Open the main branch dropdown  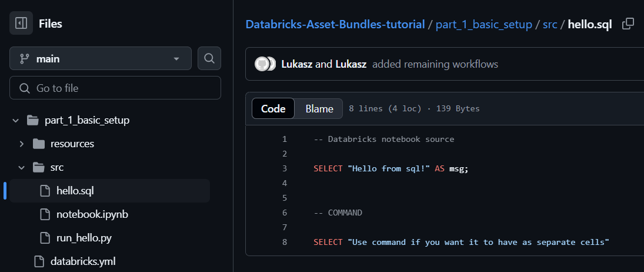pyautogui.click(x=101, y=59)
